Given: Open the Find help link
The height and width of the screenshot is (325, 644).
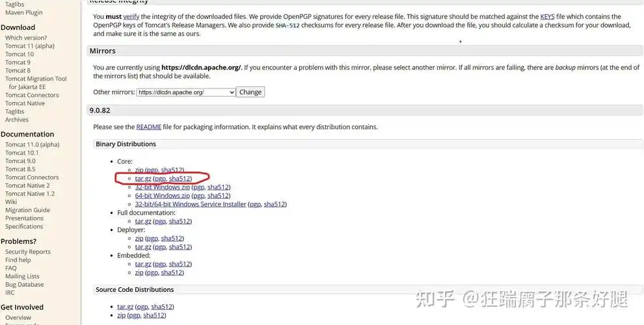Looking at the screenshot, I should (18, 260).
